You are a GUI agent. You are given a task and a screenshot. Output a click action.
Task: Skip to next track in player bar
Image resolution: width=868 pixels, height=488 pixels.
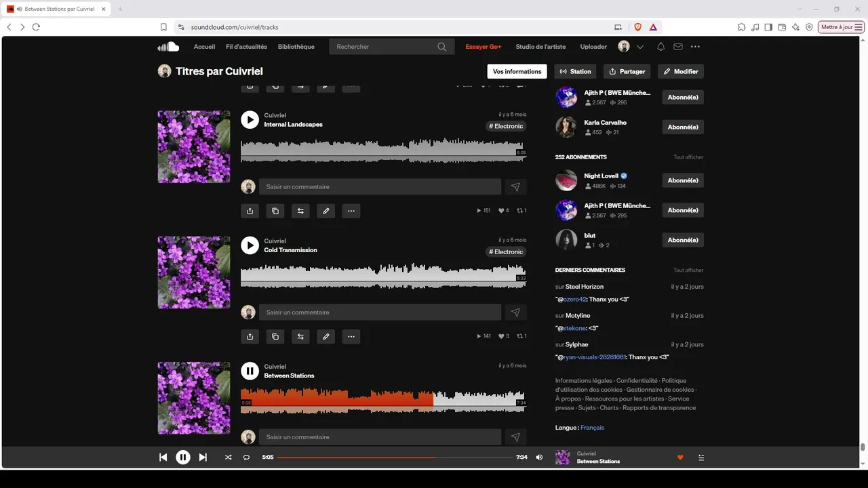click(x=203, y=457)
